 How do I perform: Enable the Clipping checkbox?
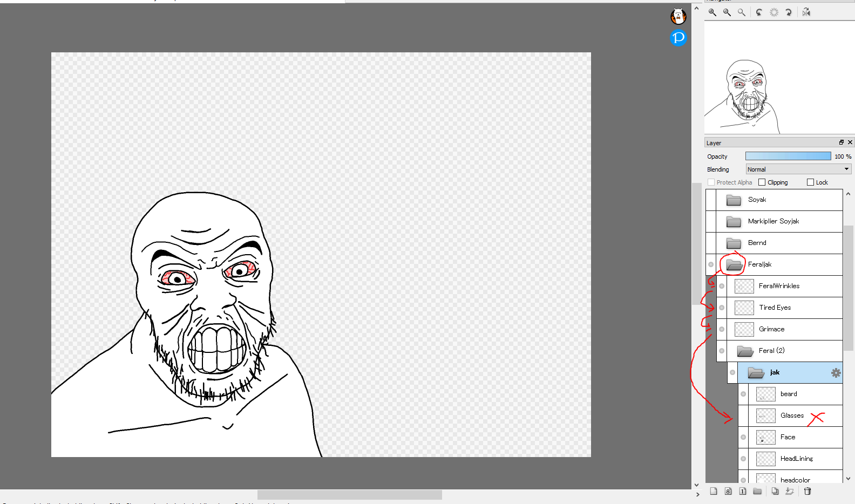click(x=762, y=182)
